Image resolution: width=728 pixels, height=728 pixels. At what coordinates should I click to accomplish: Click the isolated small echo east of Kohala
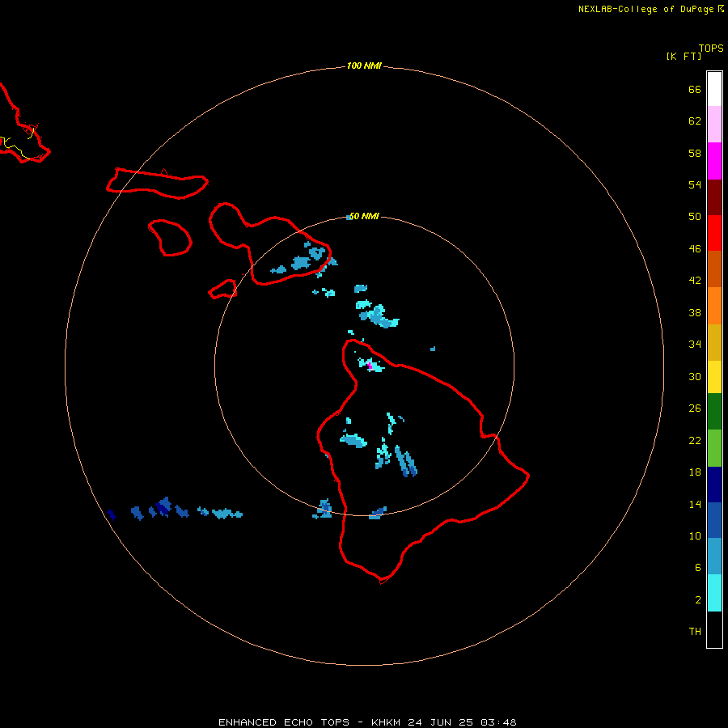pos(433,349)
